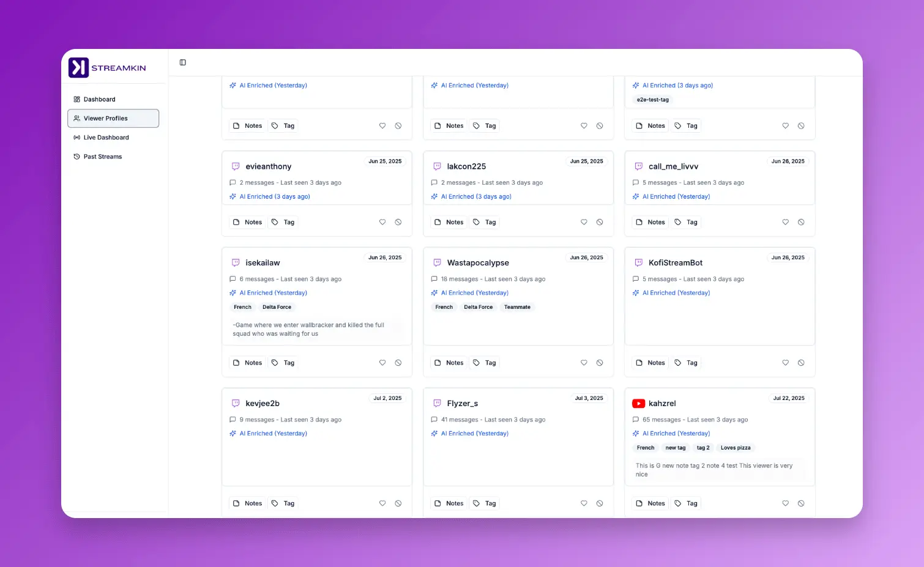
Task: Add a Tag to kevjee2b
Action: click(283, 503)
